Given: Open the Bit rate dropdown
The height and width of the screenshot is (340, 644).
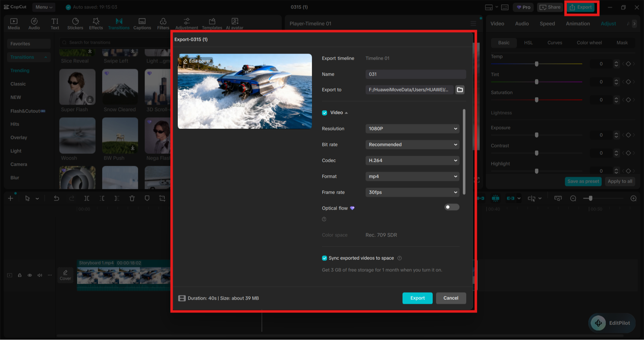Looking at the screenshot, I should [412, 145].
